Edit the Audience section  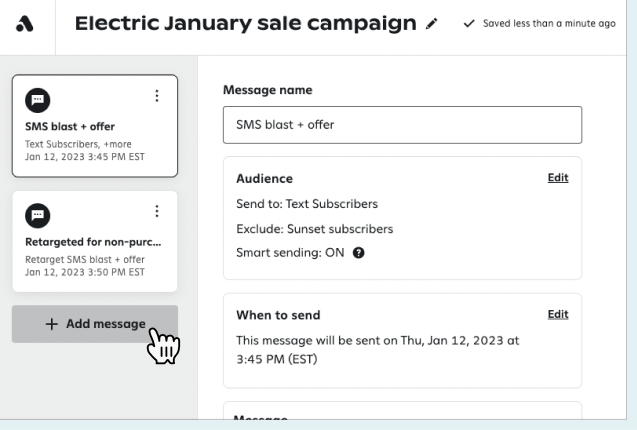tap(557, 178)
